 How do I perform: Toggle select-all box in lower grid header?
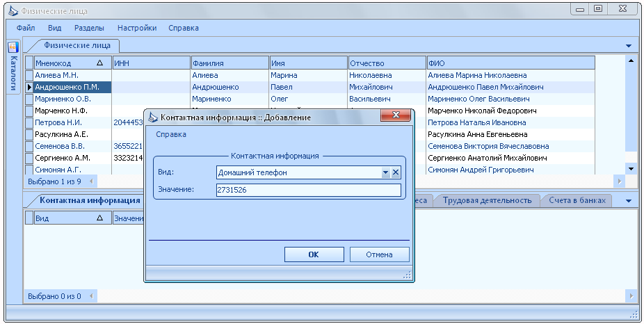click(x=29, y=218)
